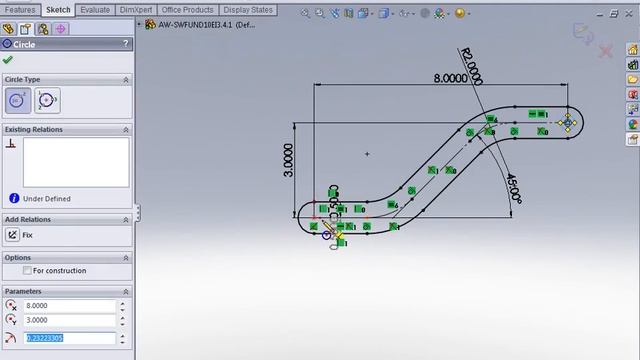Click the Fix relation button
640x360 pixels.
(x=12, y=235)
